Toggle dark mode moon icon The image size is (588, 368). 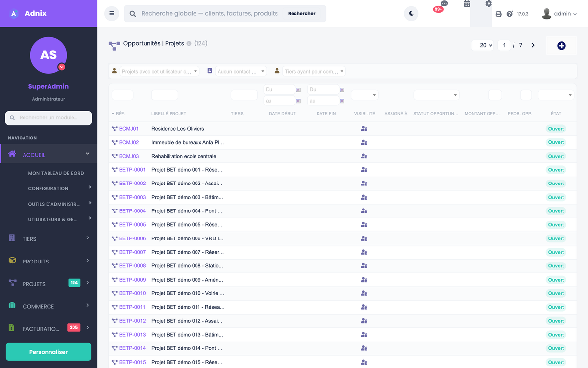click(411, 14)
